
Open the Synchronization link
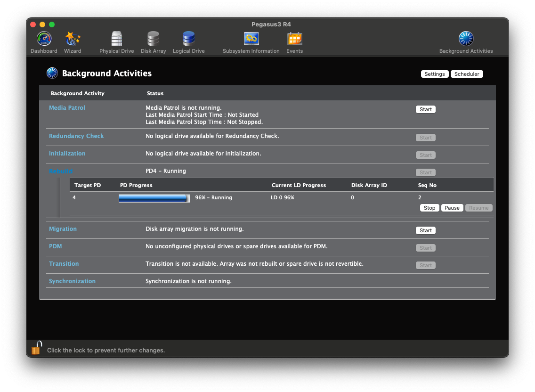[72, 281]
